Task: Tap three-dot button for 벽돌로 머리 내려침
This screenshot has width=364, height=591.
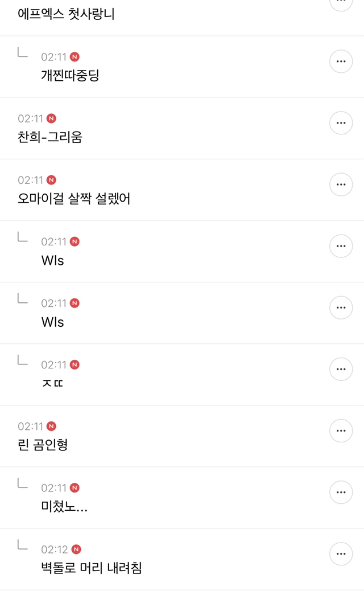Action: tap(341, 553)
